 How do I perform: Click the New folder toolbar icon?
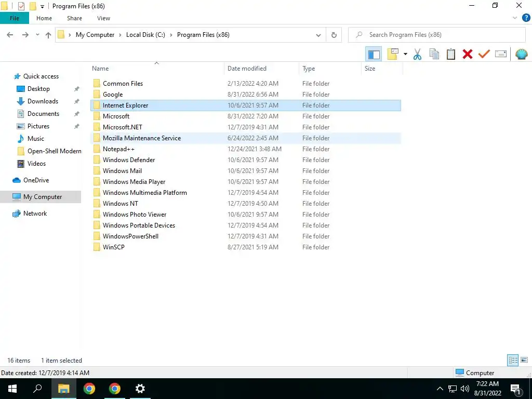pos(393,54)
